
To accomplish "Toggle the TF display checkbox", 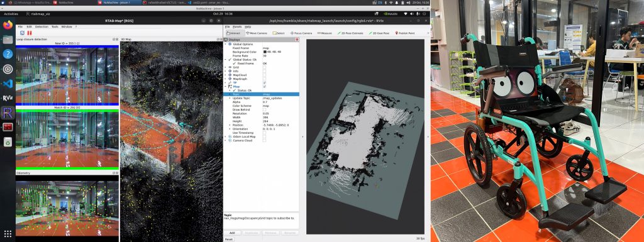I will point(264,83).
